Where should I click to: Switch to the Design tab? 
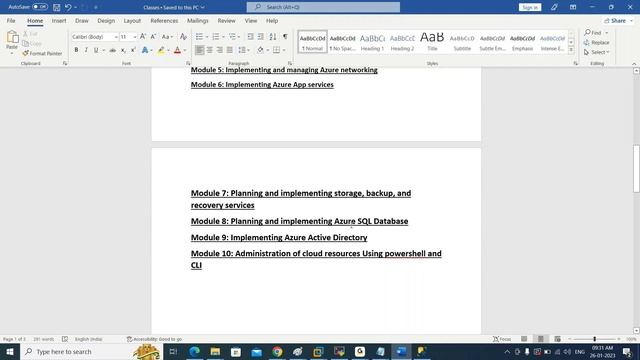[x=106, y=20]
